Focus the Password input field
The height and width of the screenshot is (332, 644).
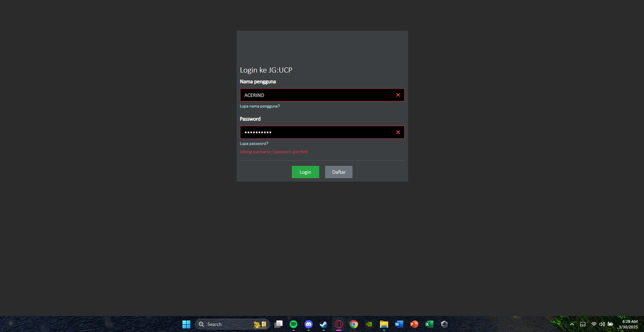click(x=322, y=132)
